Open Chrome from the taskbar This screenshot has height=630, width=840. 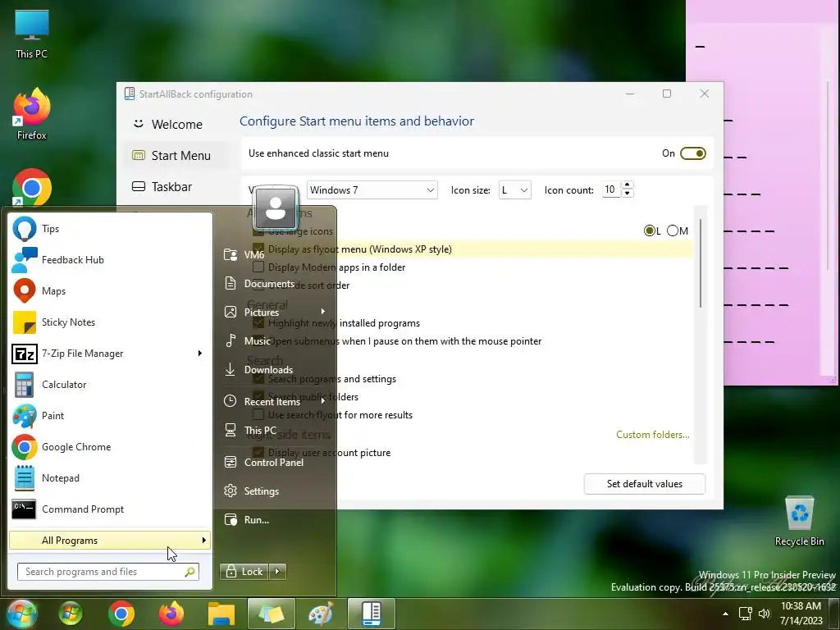click(121, 614)
